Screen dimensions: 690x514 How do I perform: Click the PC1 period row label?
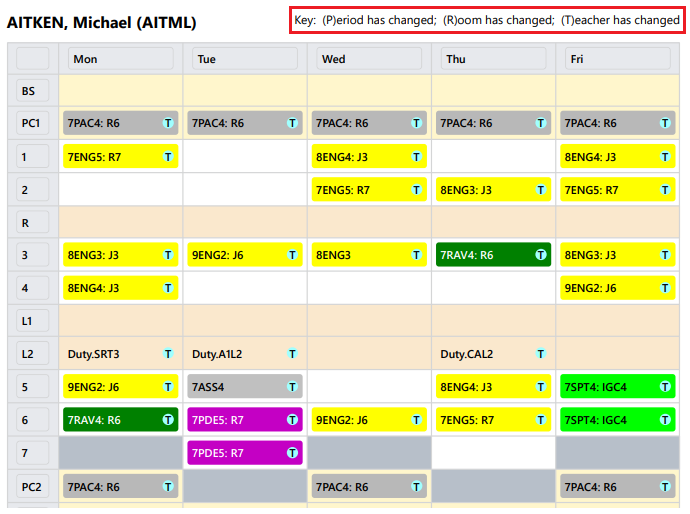pos(32,123)
